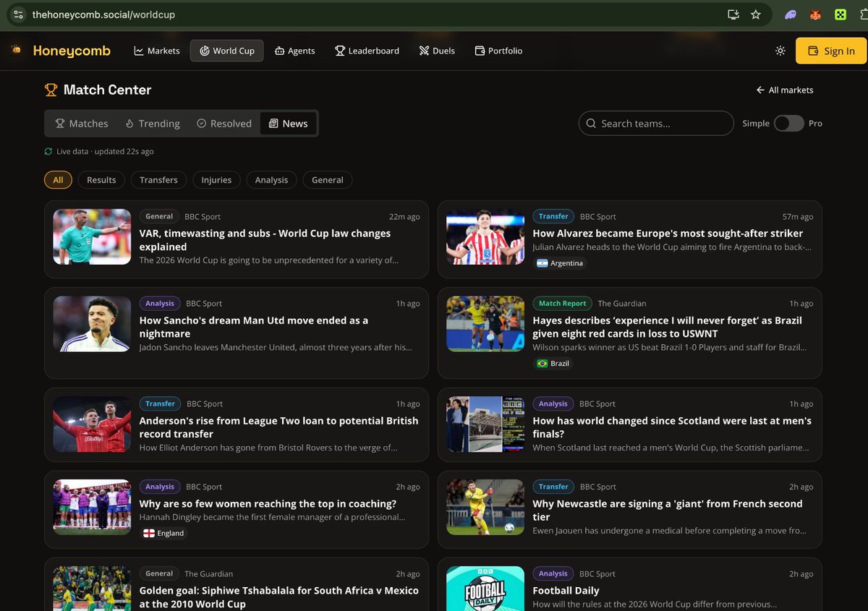
Task: Click the England flag tag
Action: pos(163,533)
